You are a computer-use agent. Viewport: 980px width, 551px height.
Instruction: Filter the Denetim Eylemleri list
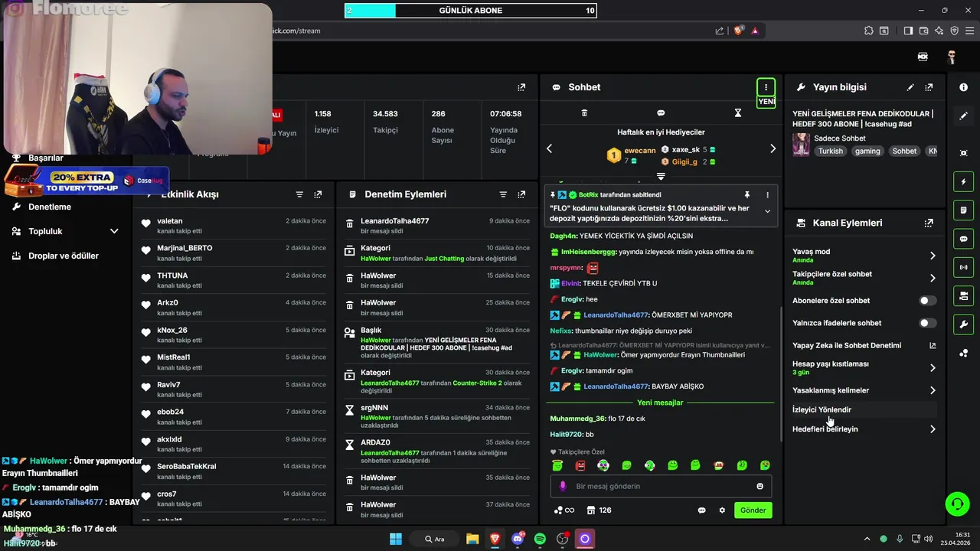pos(503,194)
